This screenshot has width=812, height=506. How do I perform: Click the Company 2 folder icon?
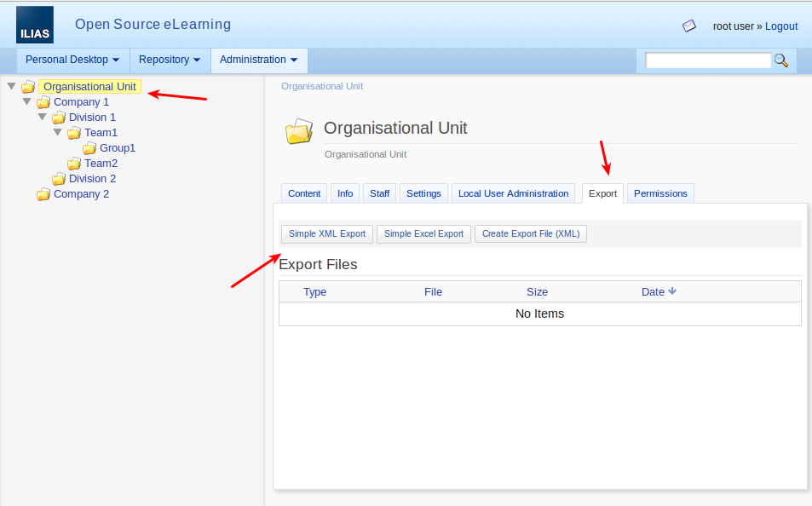pos(43,194)
